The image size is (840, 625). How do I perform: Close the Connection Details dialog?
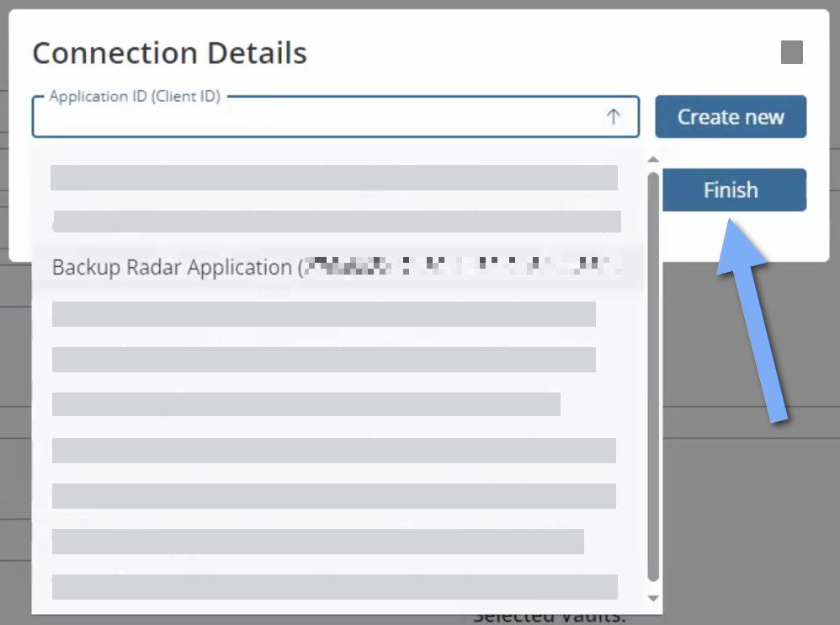pos(791,53)
